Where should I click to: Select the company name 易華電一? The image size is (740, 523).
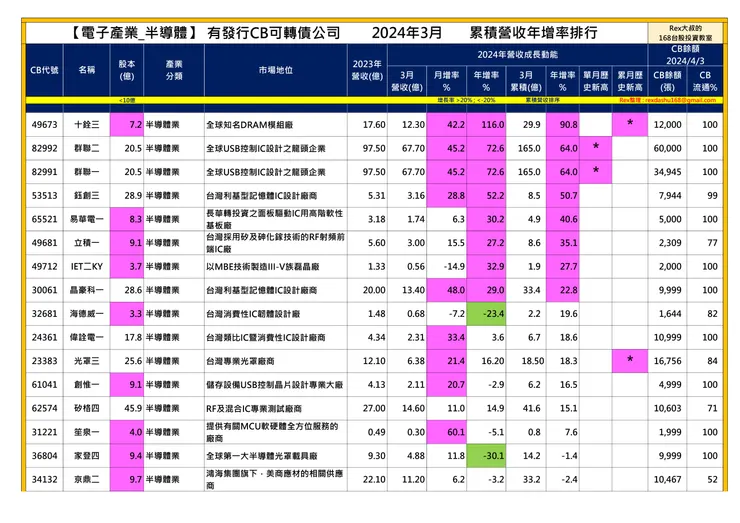(x=87, y=219)
